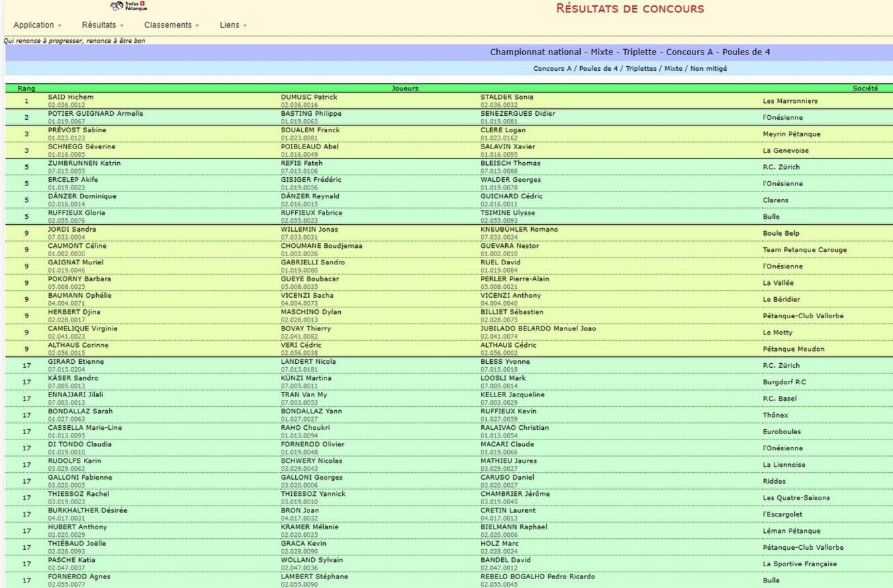This screenshot has height=588, width=893.
Task: Click the Joueurs column header
Action: (405, 89)
